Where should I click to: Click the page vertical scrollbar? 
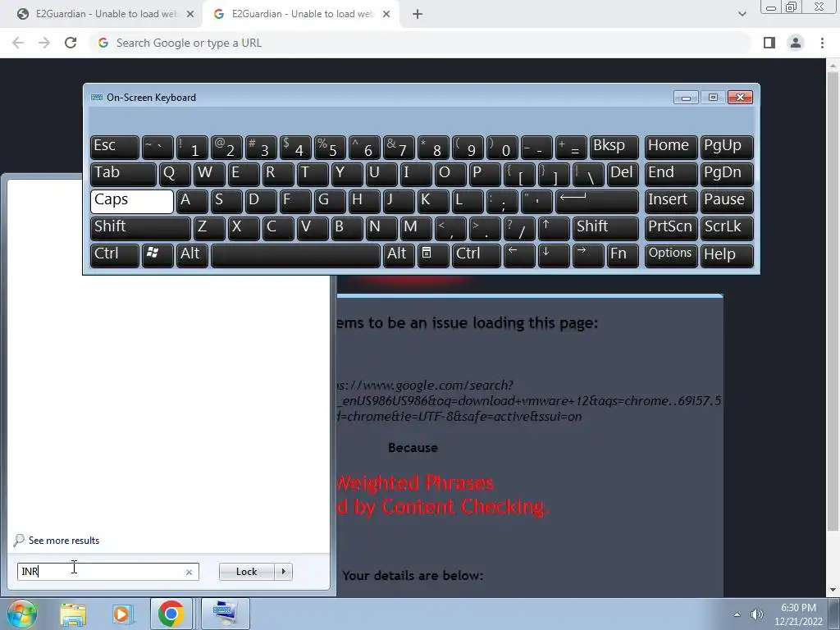(x=833, y=300)
